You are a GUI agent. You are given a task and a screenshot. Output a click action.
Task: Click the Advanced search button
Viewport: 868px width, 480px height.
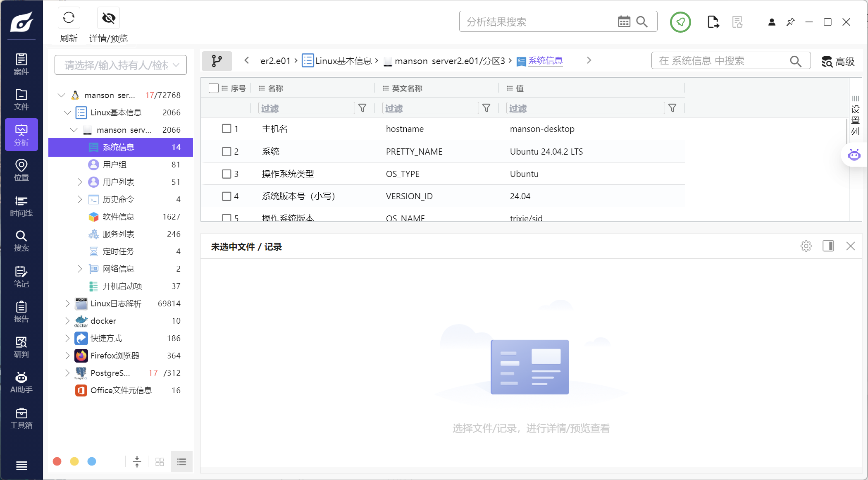(x=838, y=62)
